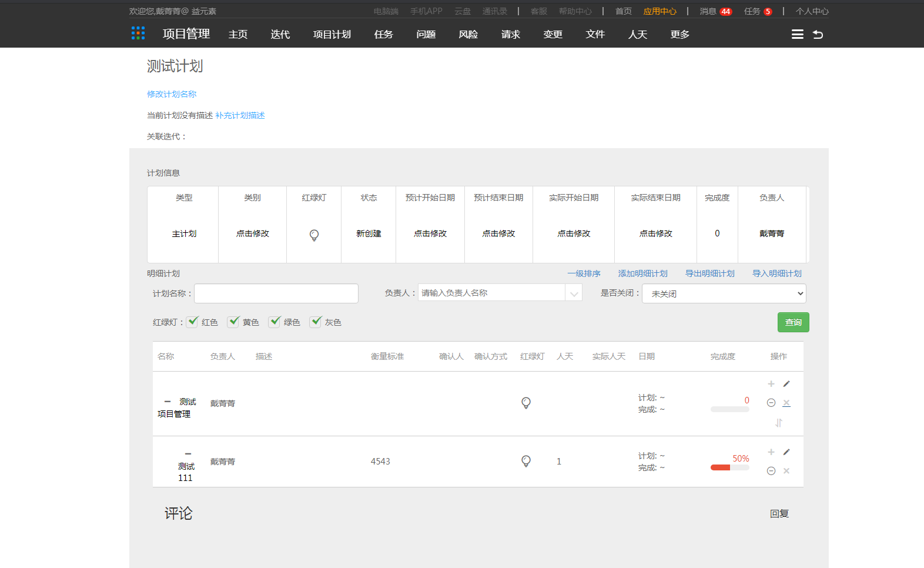Open 消息 with 44 badge

click(x=715, y=11)
